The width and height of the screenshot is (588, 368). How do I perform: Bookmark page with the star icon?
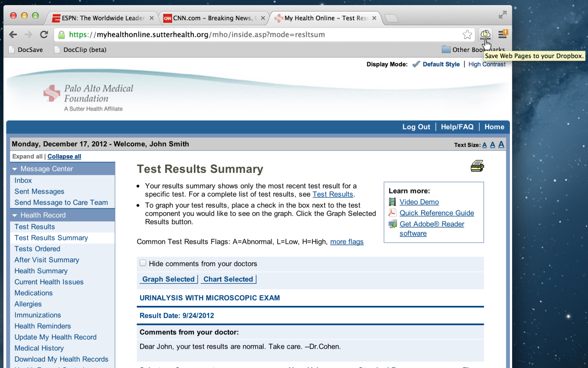(467, 34)
